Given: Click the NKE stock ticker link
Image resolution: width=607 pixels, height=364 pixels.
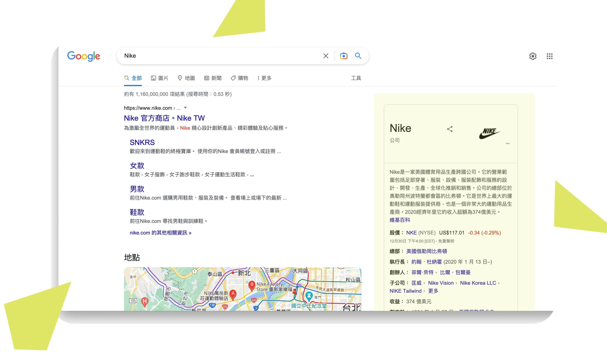Looking at the screenshot, I should 411,233.
